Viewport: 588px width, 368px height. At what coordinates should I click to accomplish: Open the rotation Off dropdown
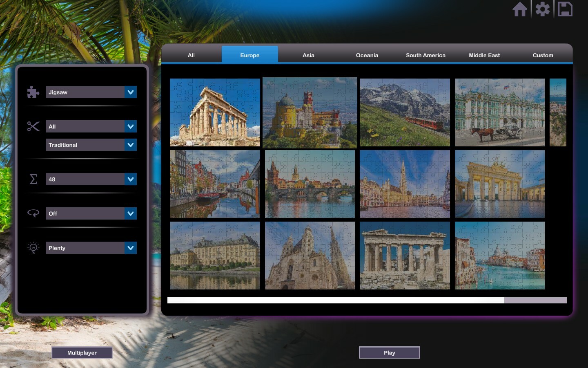click(x=91, y=213)
